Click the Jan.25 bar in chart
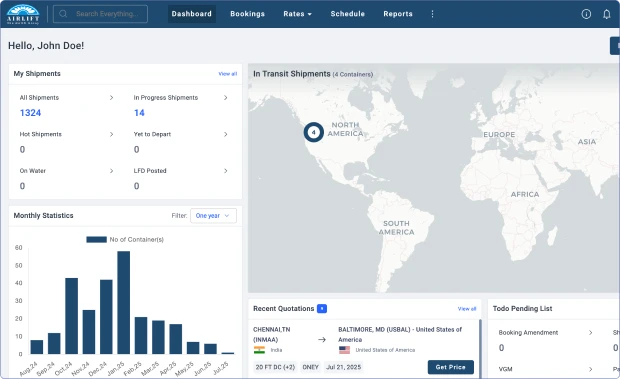The height and width of the screenshot is (379, 620). click(124, 302)
